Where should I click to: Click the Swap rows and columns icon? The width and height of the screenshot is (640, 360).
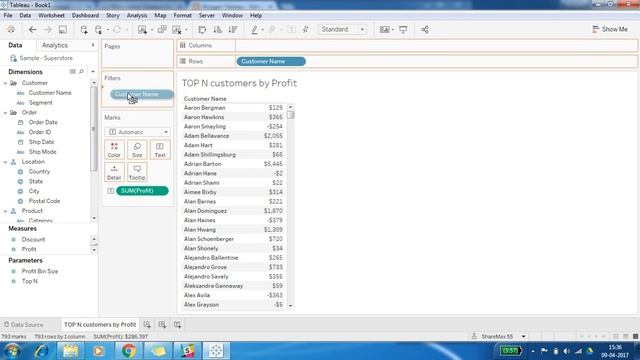coord(202,29)
